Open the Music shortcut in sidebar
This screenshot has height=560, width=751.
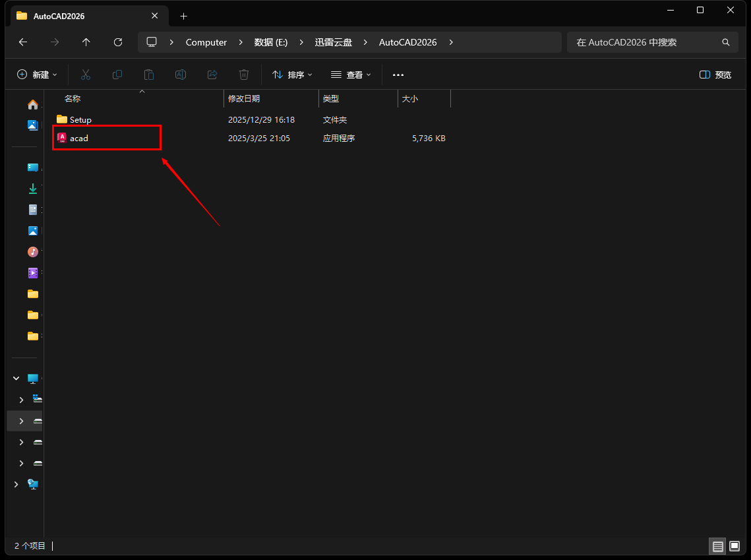coord(32,251)
